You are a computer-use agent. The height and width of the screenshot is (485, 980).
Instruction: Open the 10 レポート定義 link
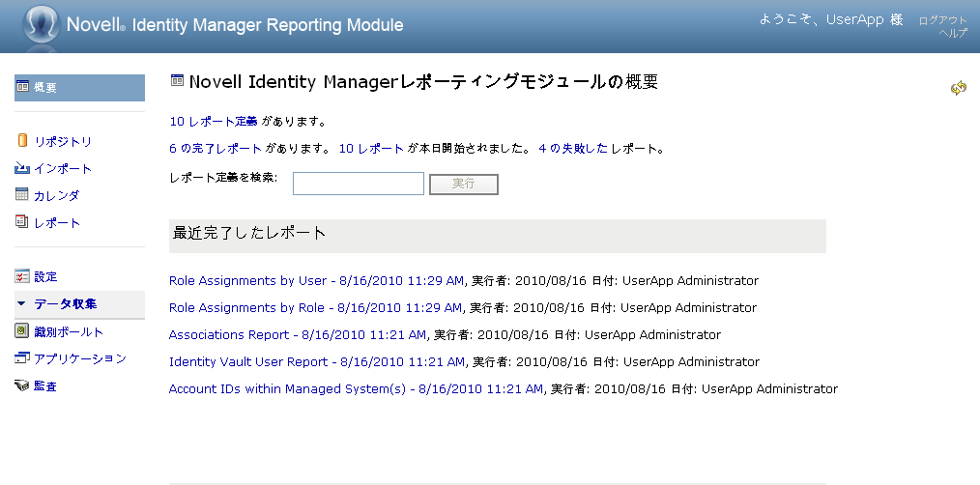[x=214, y=122]
